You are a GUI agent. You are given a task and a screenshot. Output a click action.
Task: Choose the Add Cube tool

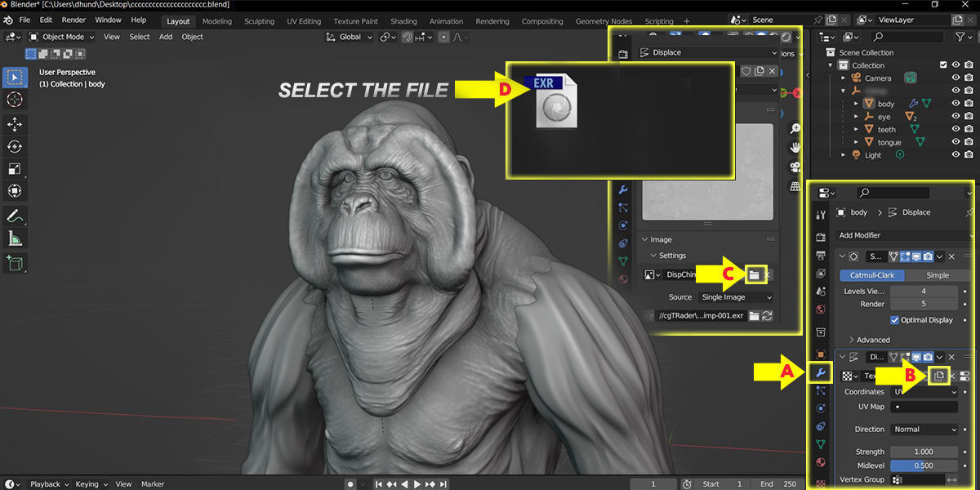pos(15,263)
